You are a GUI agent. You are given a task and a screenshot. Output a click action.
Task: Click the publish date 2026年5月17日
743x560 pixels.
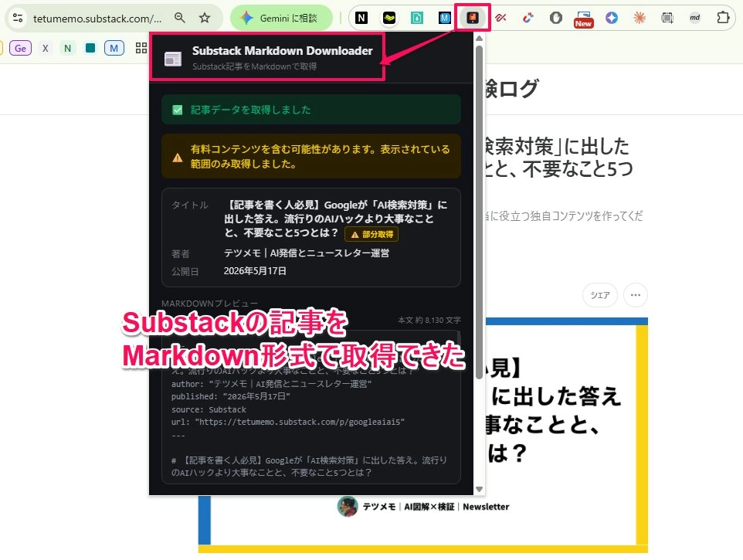tap(255, 271)
